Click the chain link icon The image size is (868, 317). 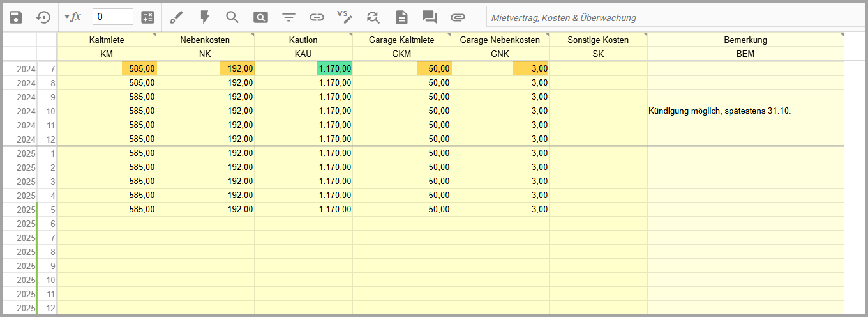click(x=317, y=17)
